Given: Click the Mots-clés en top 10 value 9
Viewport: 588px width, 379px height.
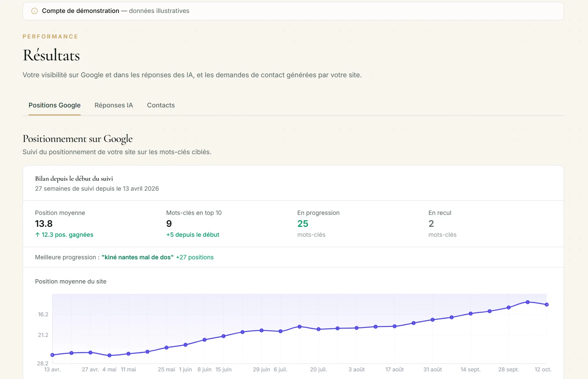Looking at the screenshot, I should (x=169, y=223).
